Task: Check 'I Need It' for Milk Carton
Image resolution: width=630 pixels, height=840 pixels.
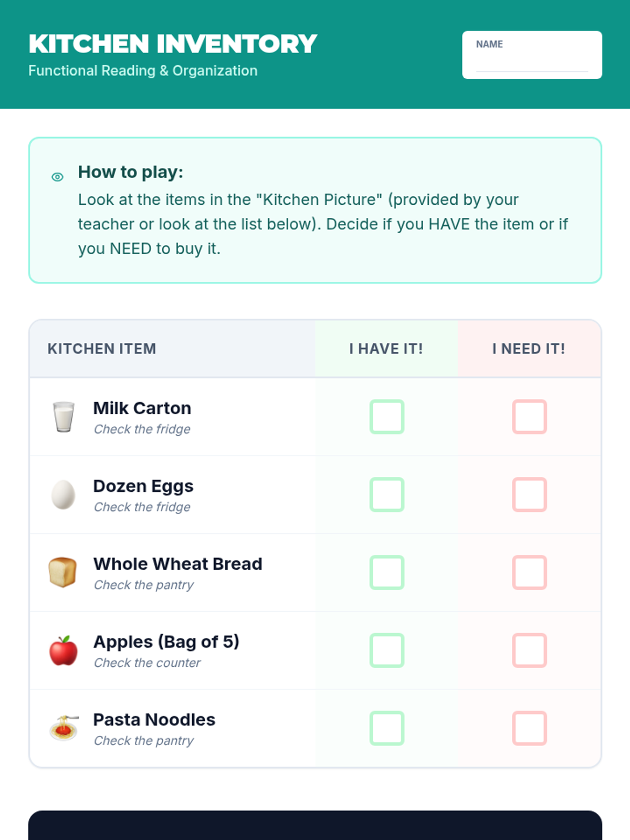Action: tap(529, 417)
